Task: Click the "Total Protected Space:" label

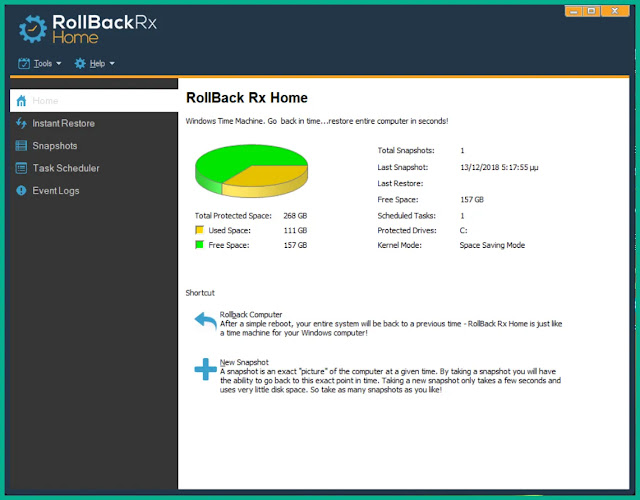Action: pos(233,216)
